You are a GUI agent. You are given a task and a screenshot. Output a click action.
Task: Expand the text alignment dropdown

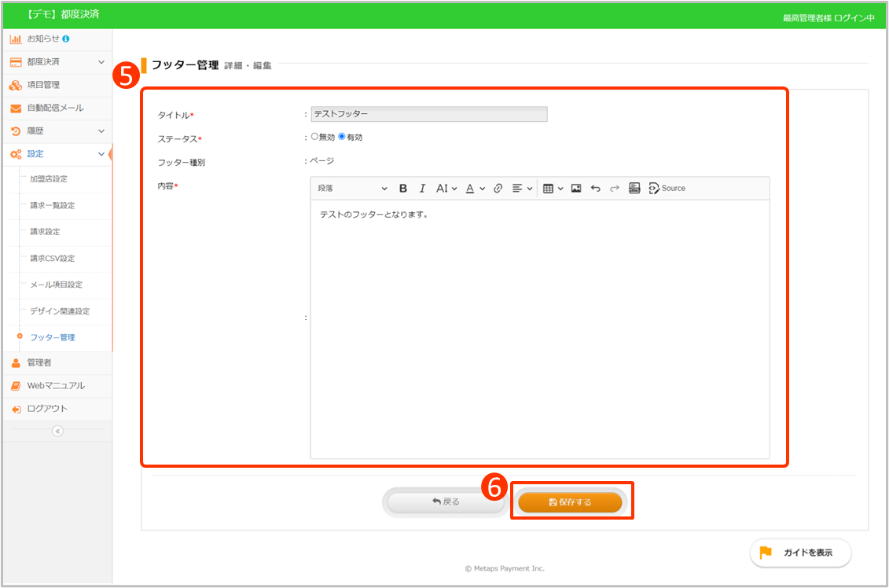[522, 189]
